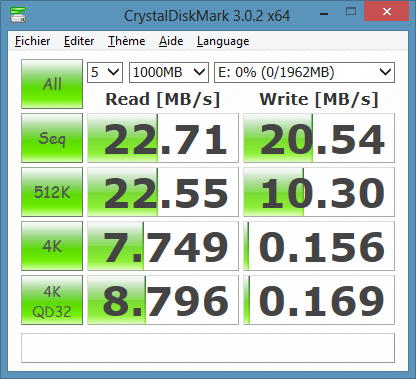Viewport: 416px width, 379px height.
Task: Run all benchmarks with the All button
Action: point(52,84)
